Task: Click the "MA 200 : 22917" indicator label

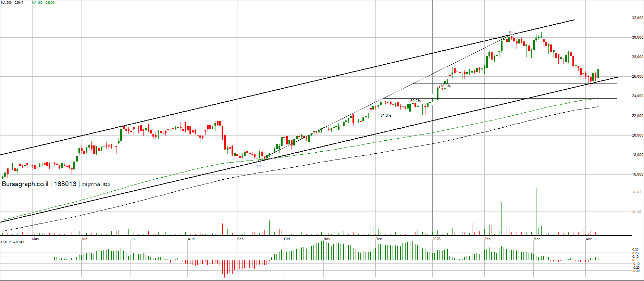Action: (12, 3)
